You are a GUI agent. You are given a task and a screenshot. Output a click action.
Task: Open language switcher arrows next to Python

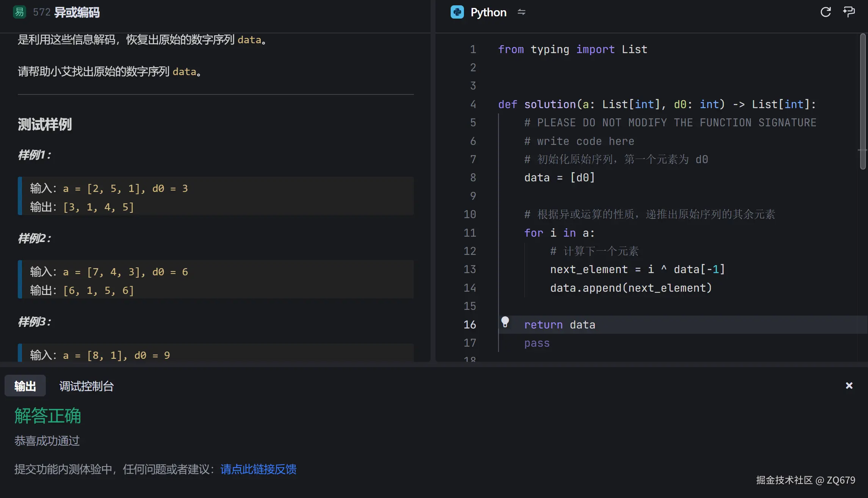pyautogui.click(x=522, y=12)
